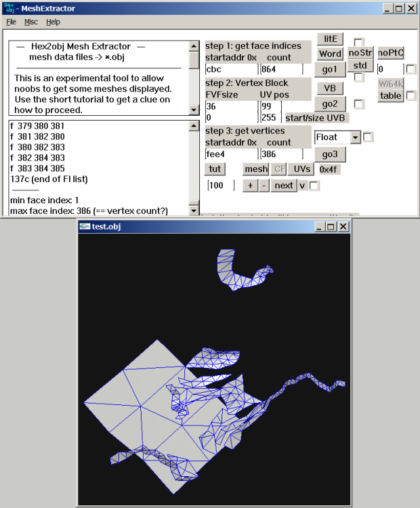Click the table button
This screenshot has height=508, width=420.
click(x=390, y=96)
